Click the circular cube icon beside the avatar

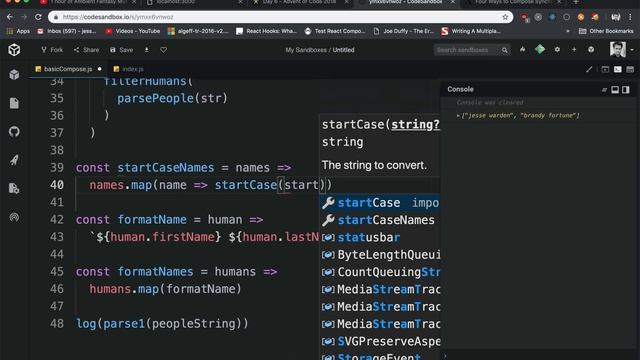[x=591, y=49]
